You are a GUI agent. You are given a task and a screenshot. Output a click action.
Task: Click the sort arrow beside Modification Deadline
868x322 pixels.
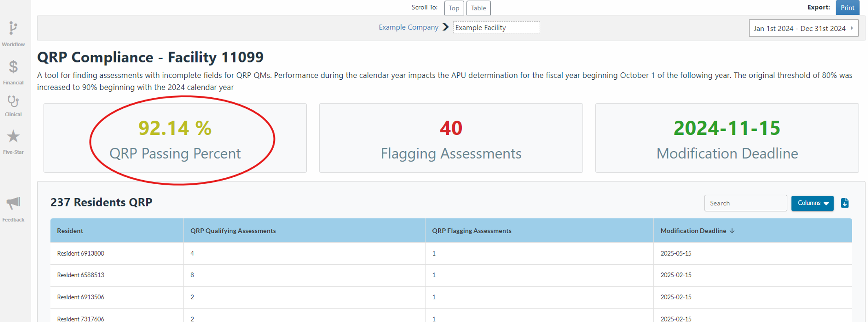tap(732, 231)
